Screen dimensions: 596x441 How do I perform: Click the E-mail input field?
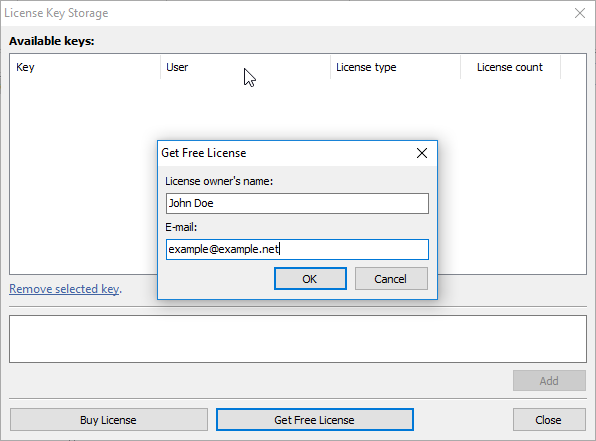[x=297, y=249]
